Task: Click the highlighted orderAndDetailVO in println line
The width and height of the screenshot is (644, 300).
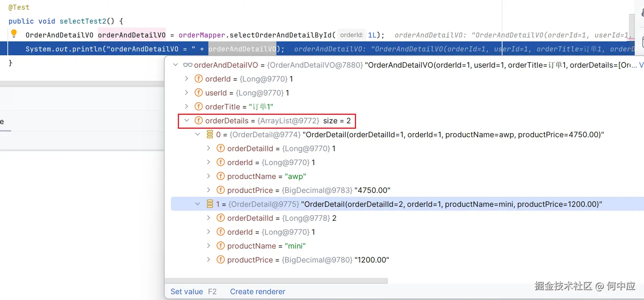Action: (242, 49)
